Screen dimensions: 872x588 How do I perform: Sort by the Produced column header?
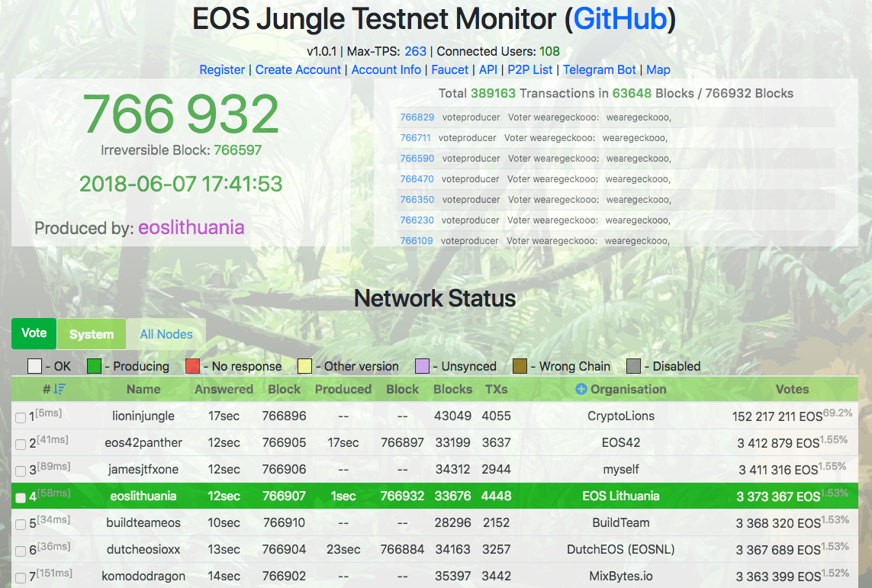tap(343, 389)
